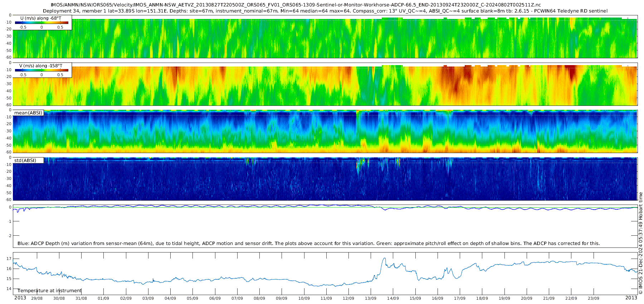
Task: Click the 15/09 date tick label
Action: pyautogui.click(x=415, y=298)
